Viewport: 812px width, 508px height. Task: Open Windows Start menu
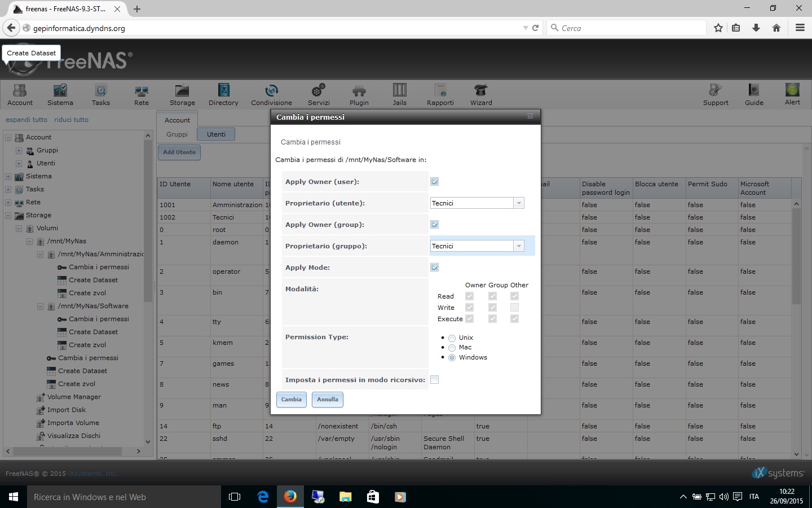(x=14, y=497)
